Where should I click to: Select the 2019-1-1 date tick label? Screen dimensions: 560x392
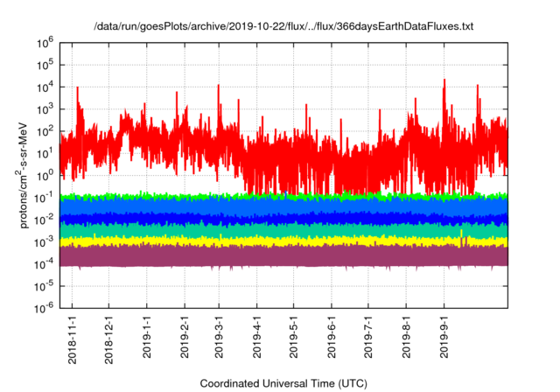(x=147, y=336)
